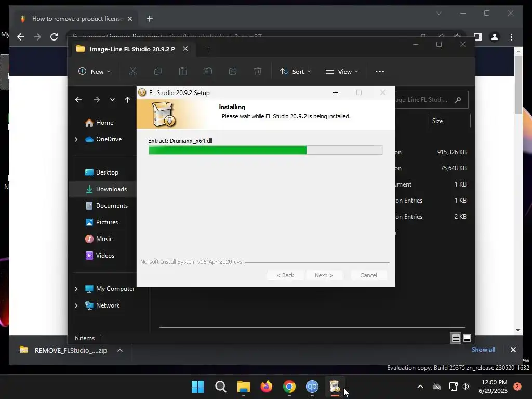Image resolution: width=532 pixels, height=399 pixels.
Task: Click the Cut icon in Explorer toolbar
Action: pyautogui.click(x=132, y=71)
